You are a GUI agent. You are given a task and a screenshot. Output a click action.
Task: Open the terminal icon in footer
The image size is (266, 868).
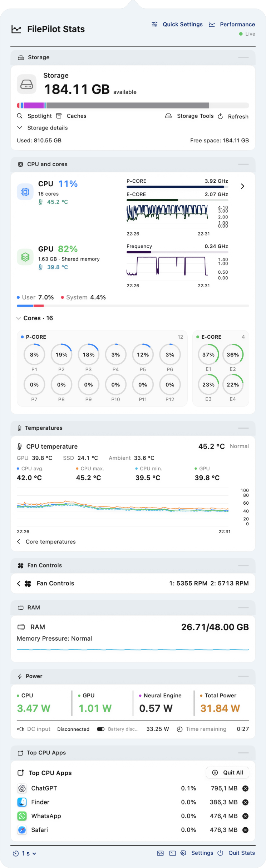click(173, 853)
